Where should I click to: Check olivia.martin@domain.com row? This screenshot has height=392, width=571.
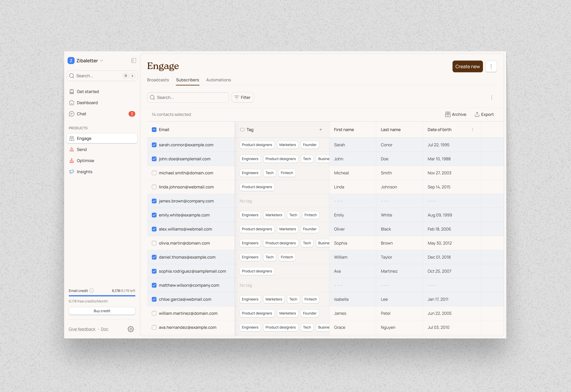point(154,243)
